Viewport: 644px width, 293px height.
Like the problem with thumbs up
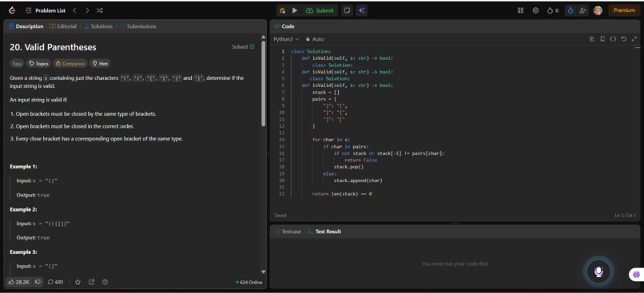[x=18, y=282]
